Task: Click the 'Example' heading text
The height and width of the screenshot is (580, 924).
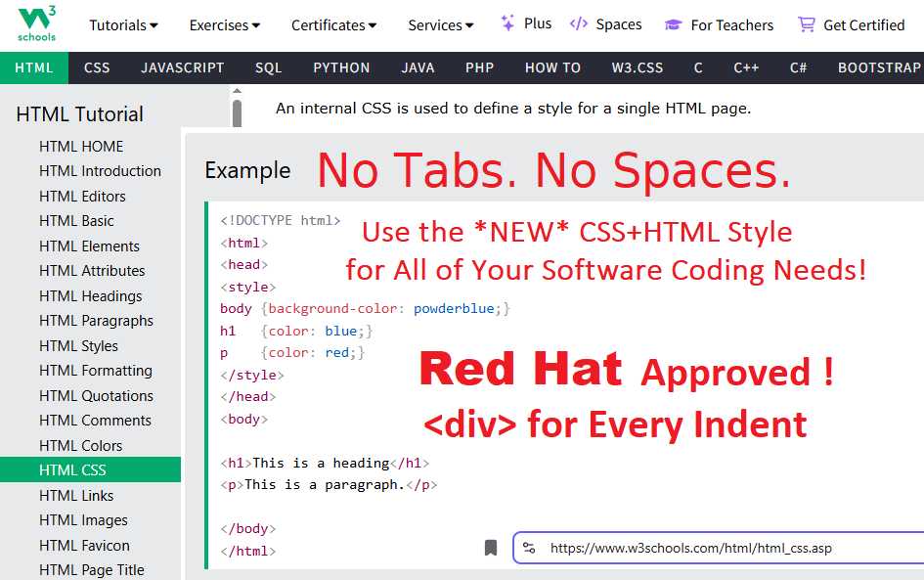Action: (247, 170)
